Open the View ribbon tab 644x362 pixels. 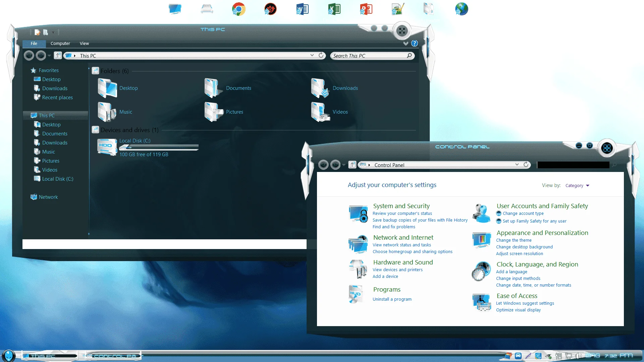tap(84, 44)
